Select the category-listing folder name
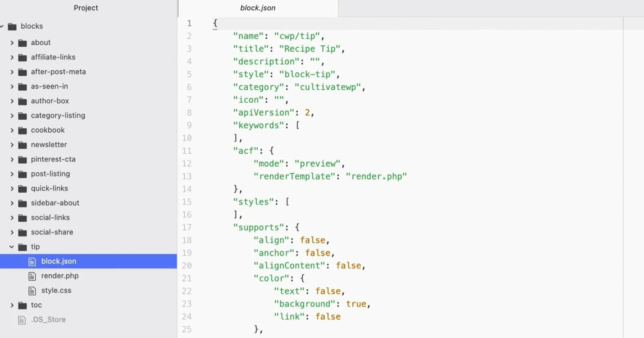 pyautogui.click(x=58, y=115)
